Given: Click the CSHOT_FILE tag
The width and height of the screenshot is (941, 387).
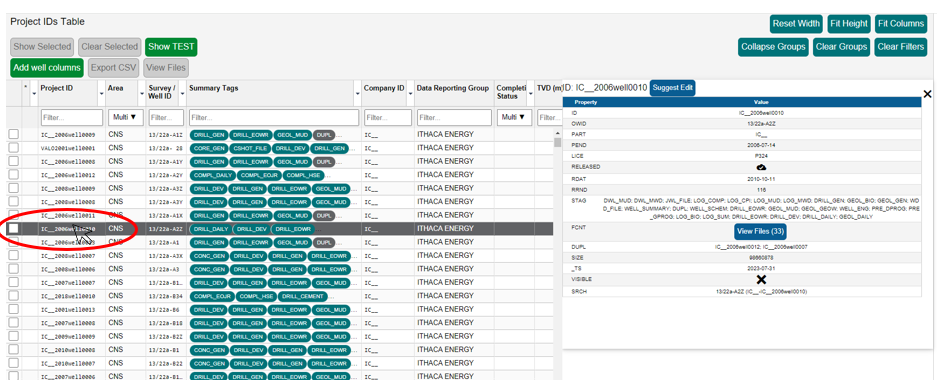Looking at the screenshot, I should pyautogui.click(x=249, y=148).
